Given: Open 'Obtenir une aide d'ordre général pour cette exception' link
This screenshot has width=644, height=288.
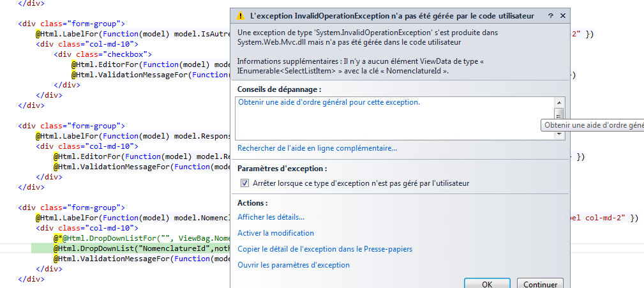Looking at the screenshot, I should pos(329,102).
